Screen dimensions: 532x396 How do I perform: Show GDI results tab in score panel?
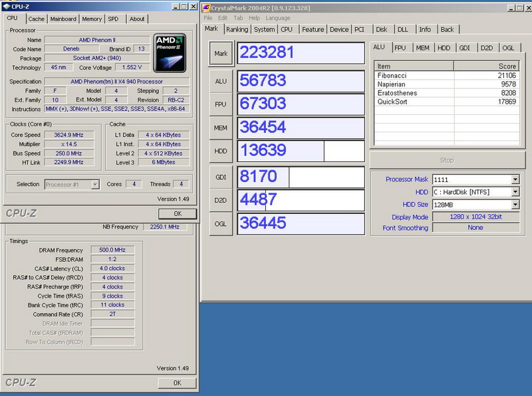[x=465, y=48]
